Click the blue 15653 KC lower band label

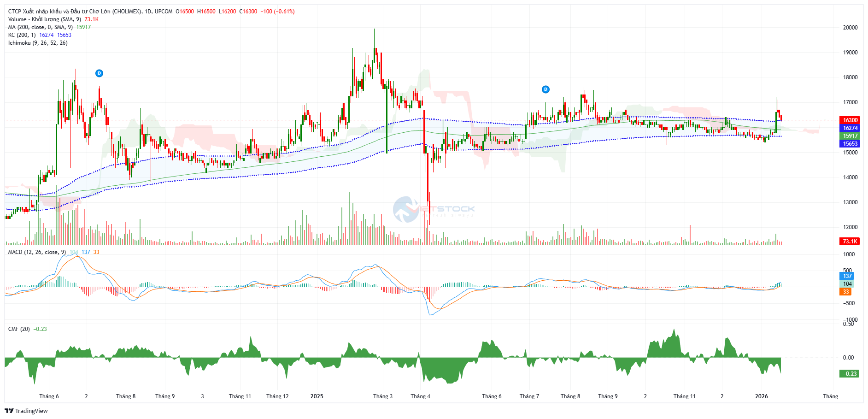tap(850, 144)
